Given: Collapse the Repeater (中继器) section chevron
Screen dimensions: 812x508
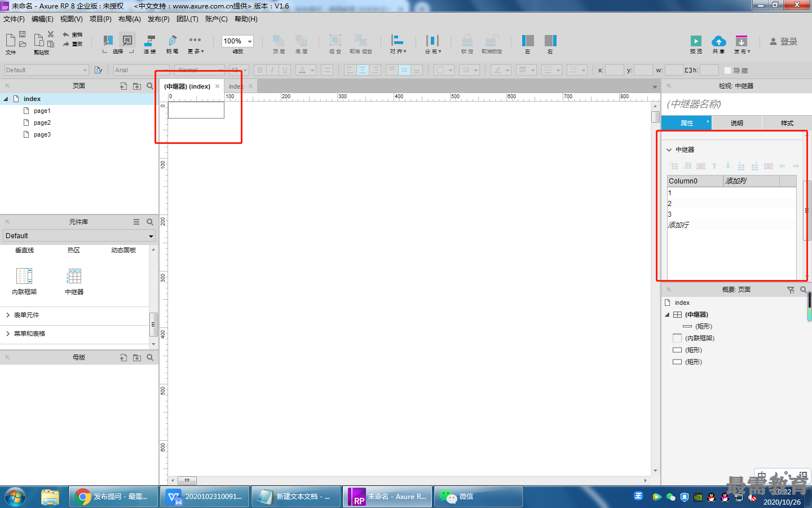Looking at the screenshot, I should pos(669,150).
